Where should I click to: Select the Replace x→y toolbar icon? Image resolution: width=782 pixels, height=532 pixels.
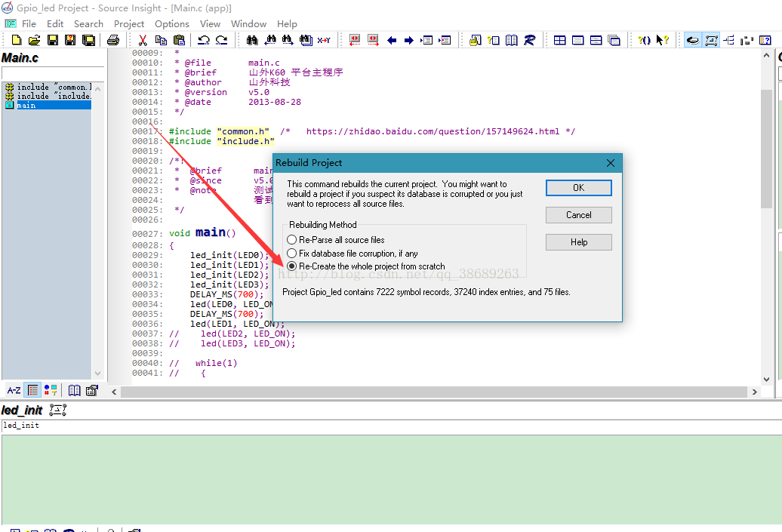tap(325, 39)
